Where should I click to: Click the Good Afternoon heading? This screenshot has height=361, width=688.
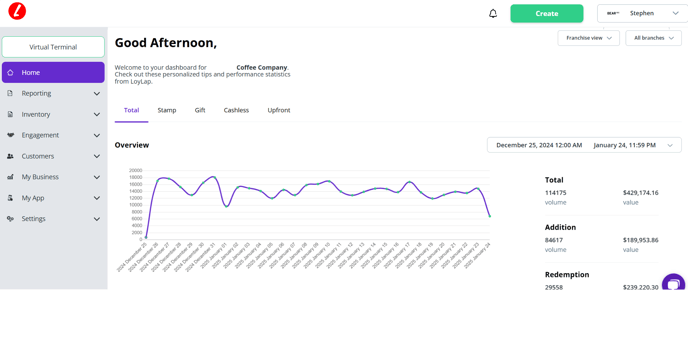(x=166, y=43)
